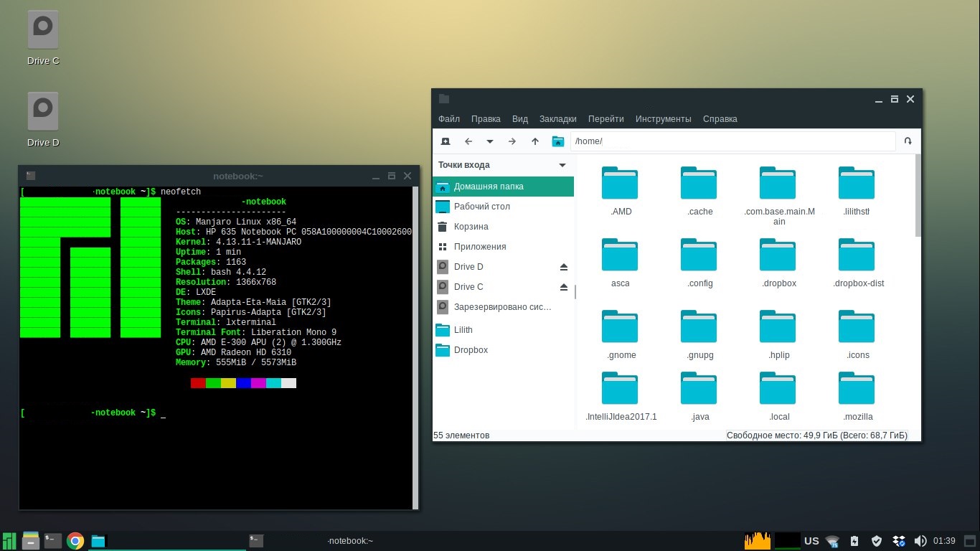Click the file manager vertical scrollbar
Image resolution: width=980 pixels, height=551 pixels.
click(x=918, y=195)
